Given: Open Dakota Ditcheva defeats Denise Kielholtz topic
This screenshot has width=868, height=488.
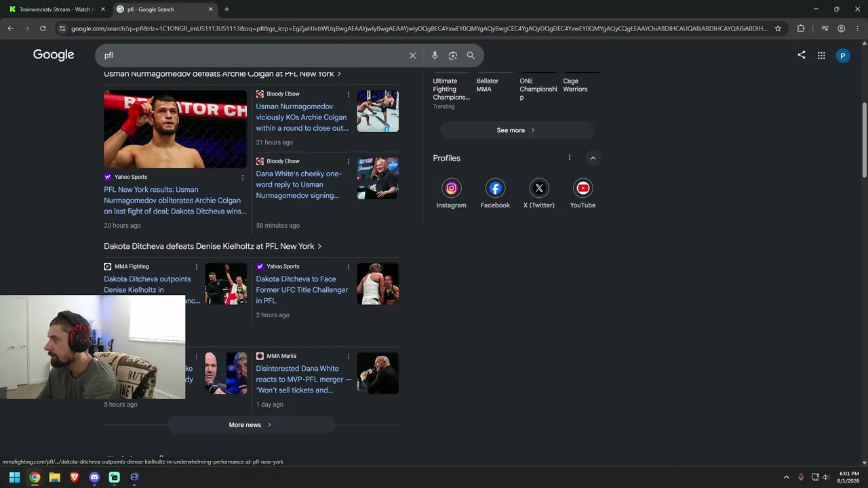Looking at the screenshot, I should (x=213, y=246).
